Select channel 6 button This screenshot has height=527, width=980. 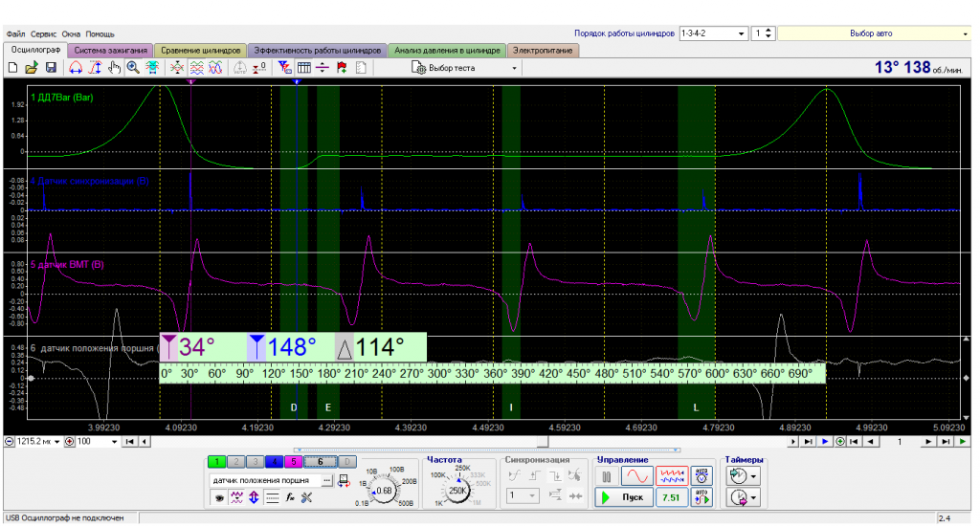click(x=320, y=462)
